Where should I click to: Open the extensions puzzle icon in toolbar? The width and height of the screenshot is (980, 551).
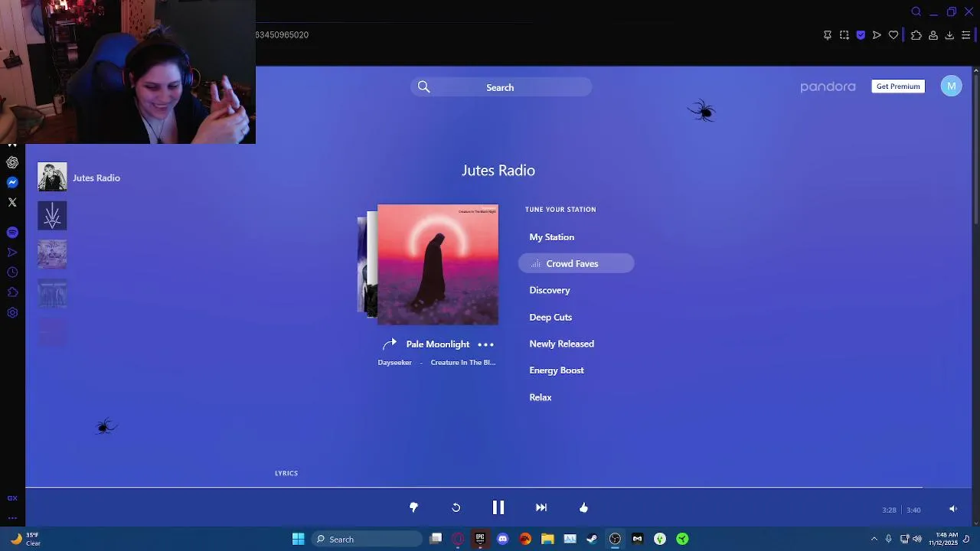click(916, 35)
